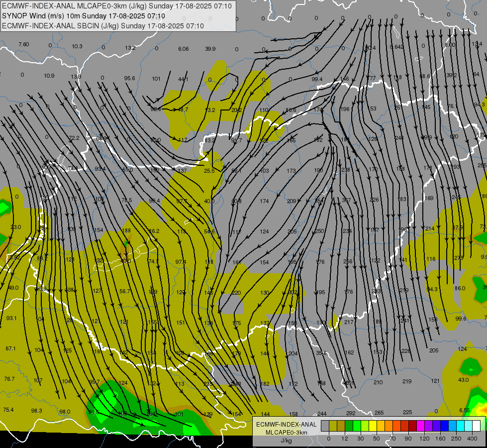Click the map value 49.0
Image resolution: width=487 pixels, height=448 pixels.
(x=13, y=288)
